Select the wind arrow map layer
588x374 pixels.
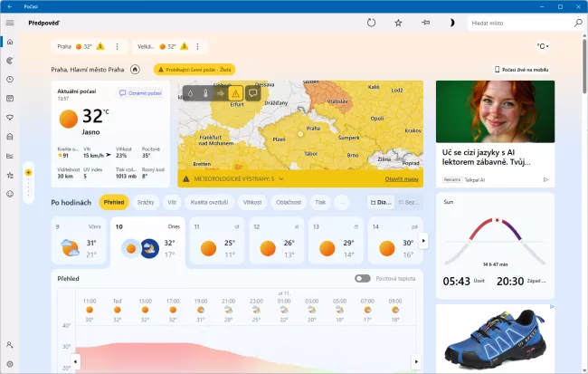point(221,93)
